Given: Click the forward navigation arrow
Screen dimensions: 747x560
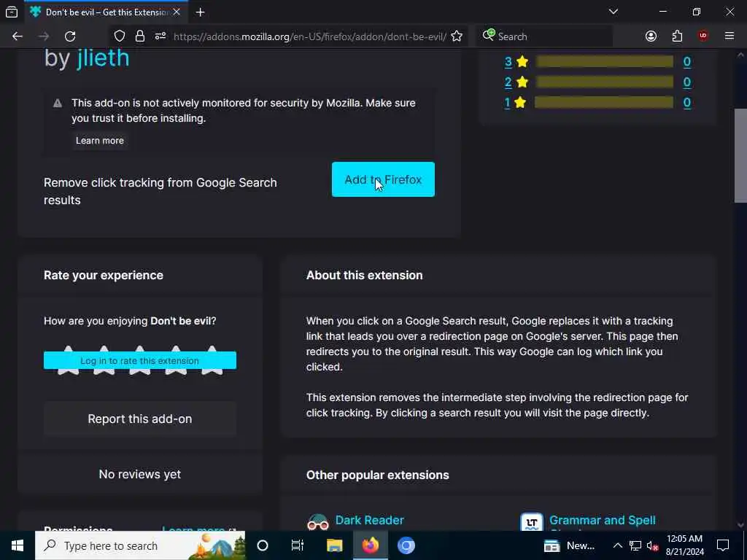Looking at the screenshot, I should click(44, 36).
